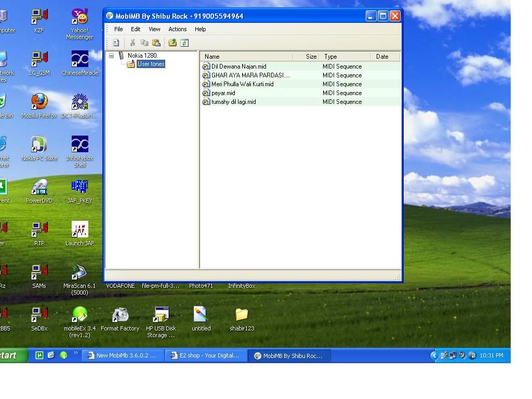Select the Mozilla Firefox desktop icon

tap(39, 106)
